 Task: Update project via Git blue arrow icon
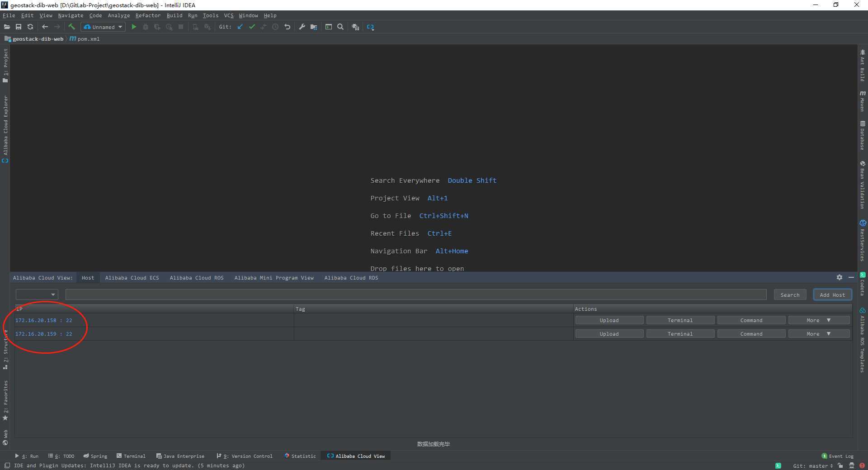tap(240, 27)
